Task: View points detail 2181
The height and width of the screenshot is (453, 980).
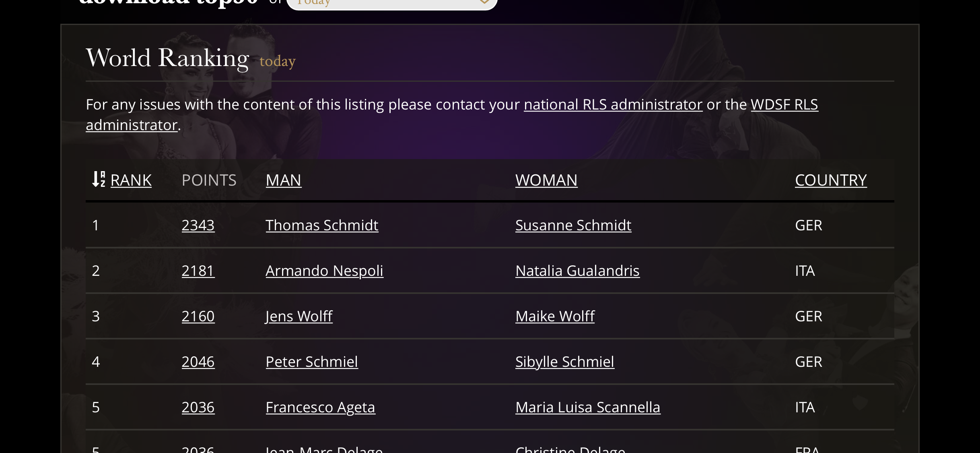Action: click(x=198, y=271)
